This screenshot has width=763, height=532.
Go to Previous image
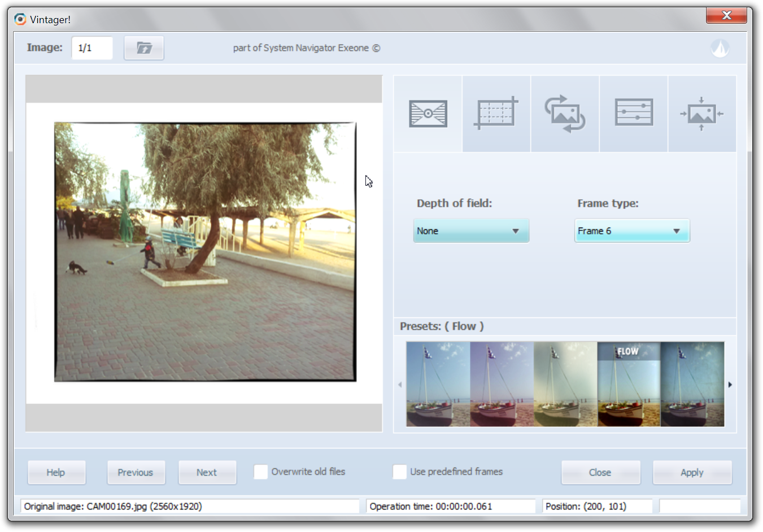(136, 472)
